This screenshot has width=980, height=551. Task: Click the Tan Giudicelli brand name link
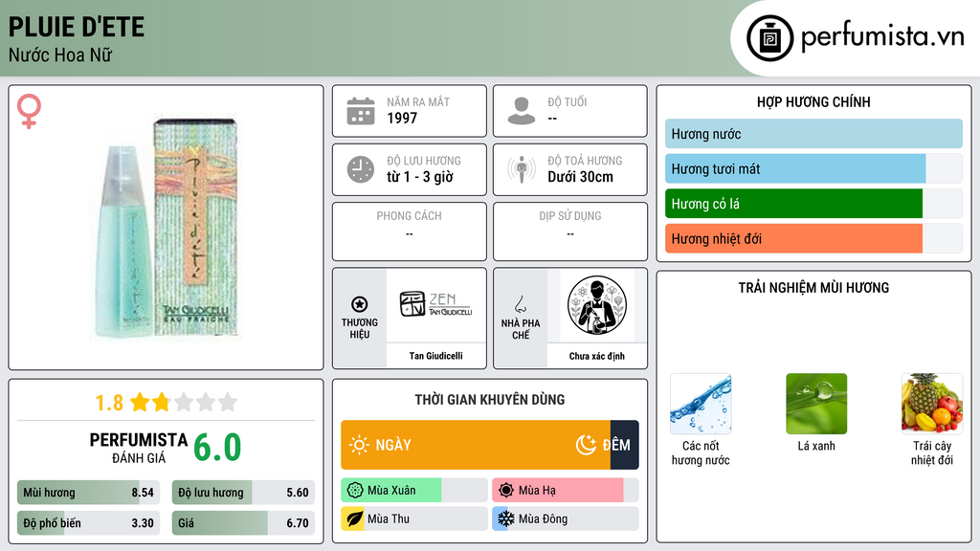(435, 356)
